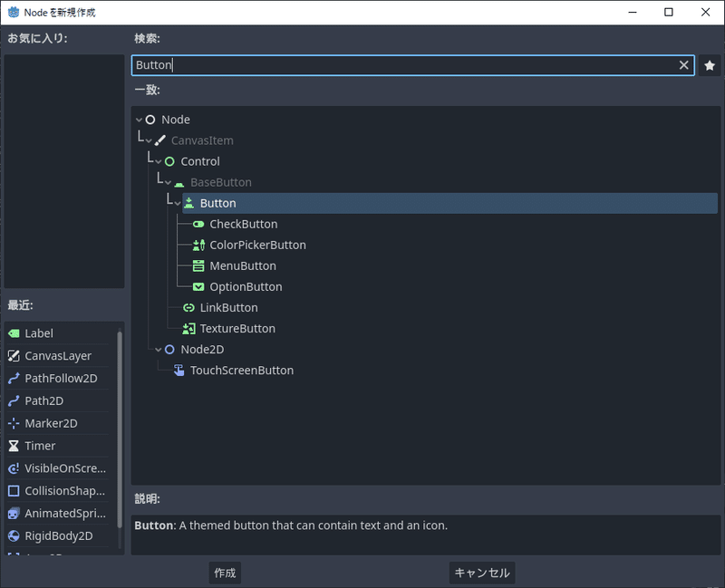The height and width of the screenshot is (588, 725).
Task: Click the favorite star icon beside search
Action: pyautogui.click(x=710, y=65)
